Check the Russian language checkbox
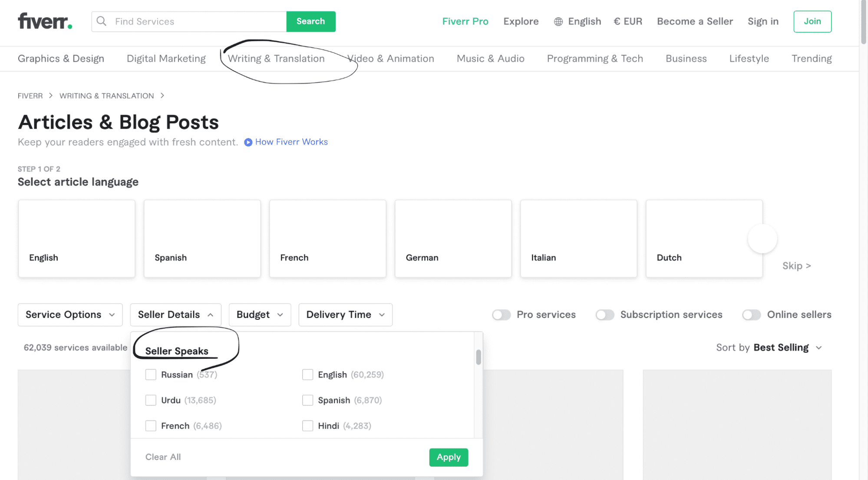The width and height of the screenshot is (868, 480). click(x=151, y=374)
